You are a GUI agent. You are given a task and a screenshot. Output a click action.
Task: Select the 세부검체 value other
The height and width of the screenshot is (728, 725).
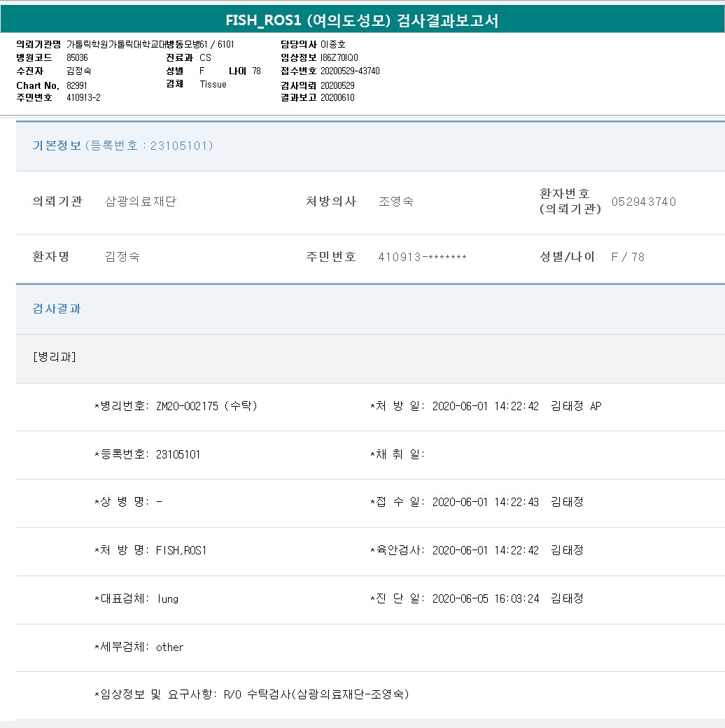coord(170,647)
